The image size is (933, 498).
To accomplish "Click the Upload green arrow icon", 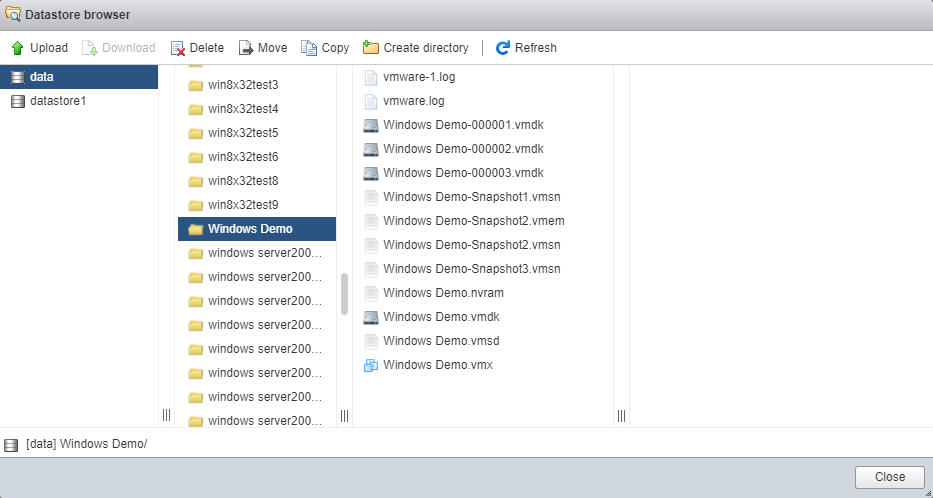I will pos(17,48).
